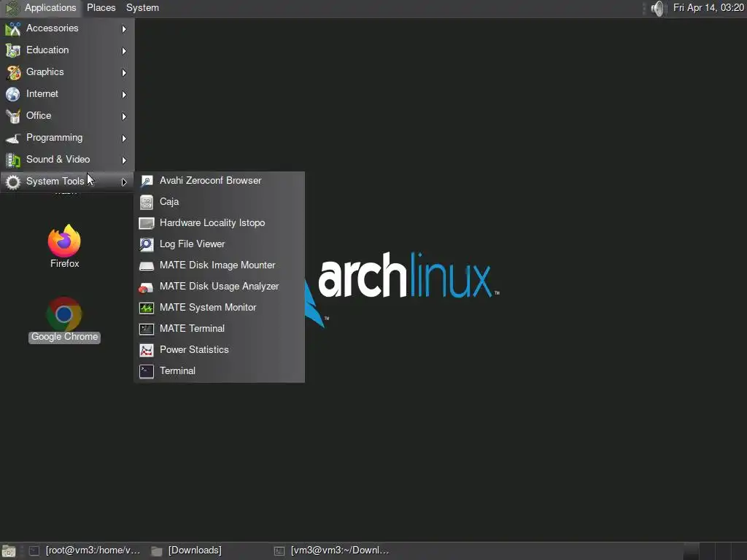Viewport: 747px width, 560px height.
Task: Open the Terminal icon below Power Statistics
Action: [x=147, y=371]
